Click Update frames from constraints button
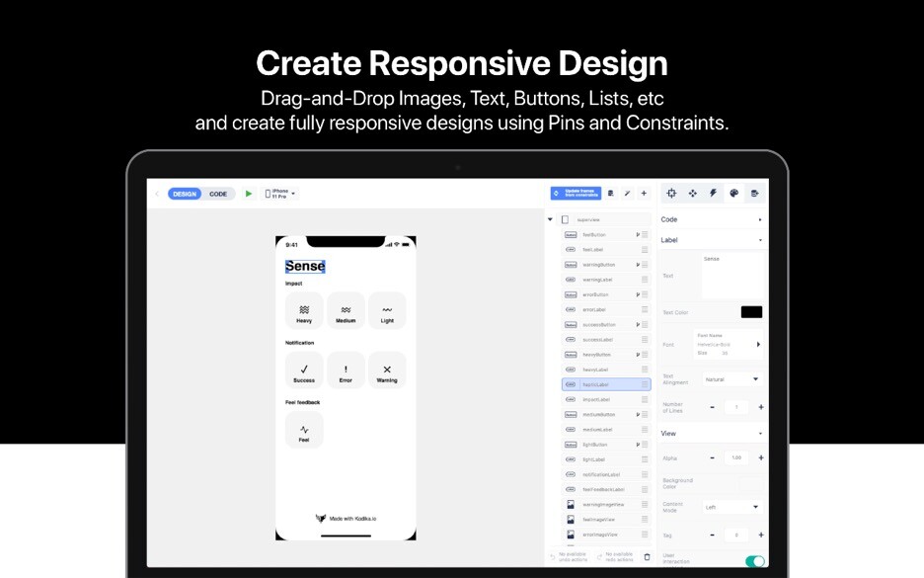This screenshot has width=924, height=578. (576, 194)
